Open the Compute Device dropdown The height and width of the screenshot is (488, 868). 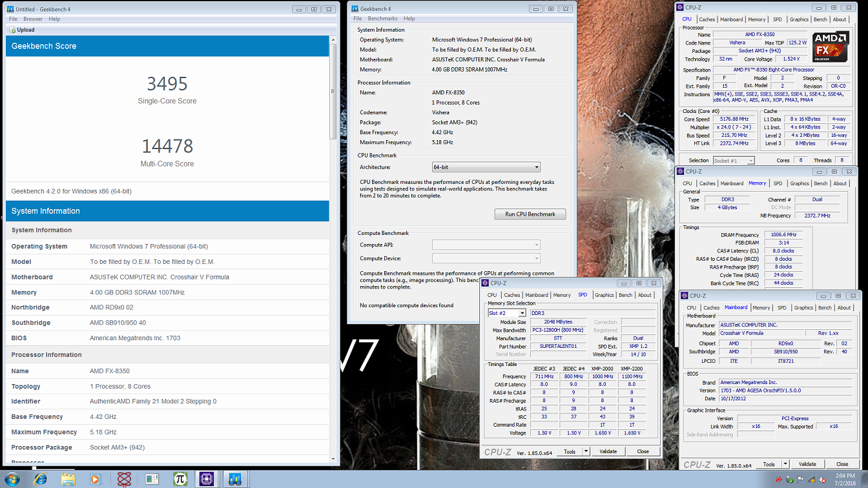(486, 258)
